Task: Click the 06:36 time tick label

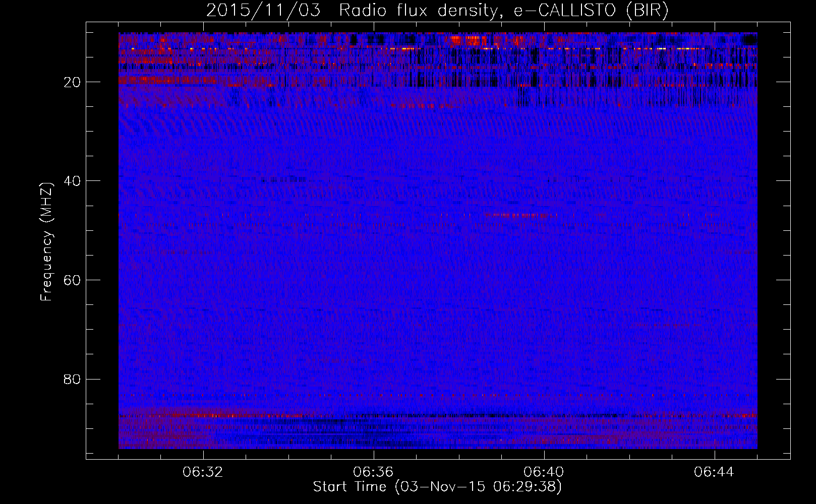Action: [x=373, y=472]
